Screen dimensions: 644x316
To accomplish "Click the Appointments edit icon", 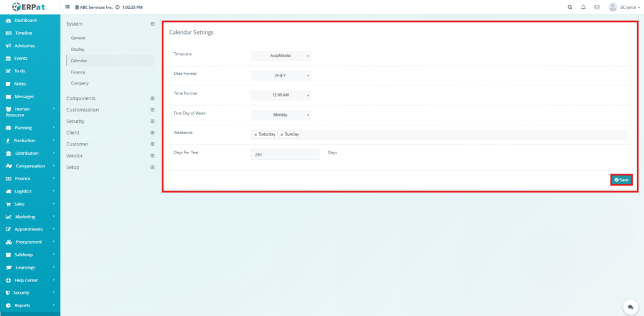I will tap(8, 229).
